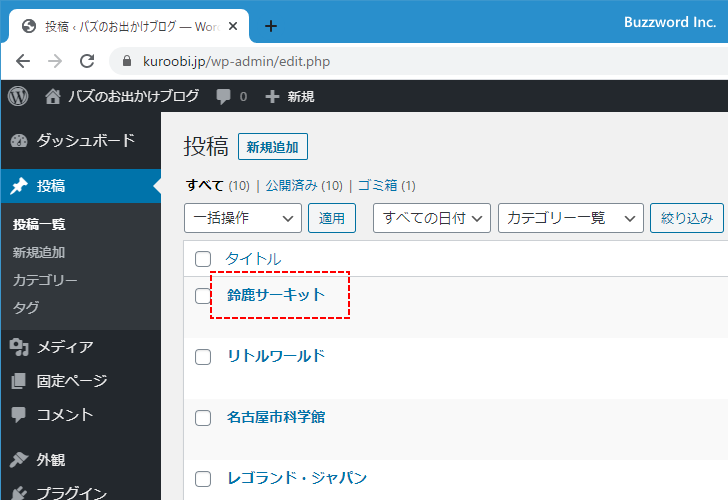Expand the 一括操作 bulk actions dropdown
728x500 pixels.
coord(243,218)
